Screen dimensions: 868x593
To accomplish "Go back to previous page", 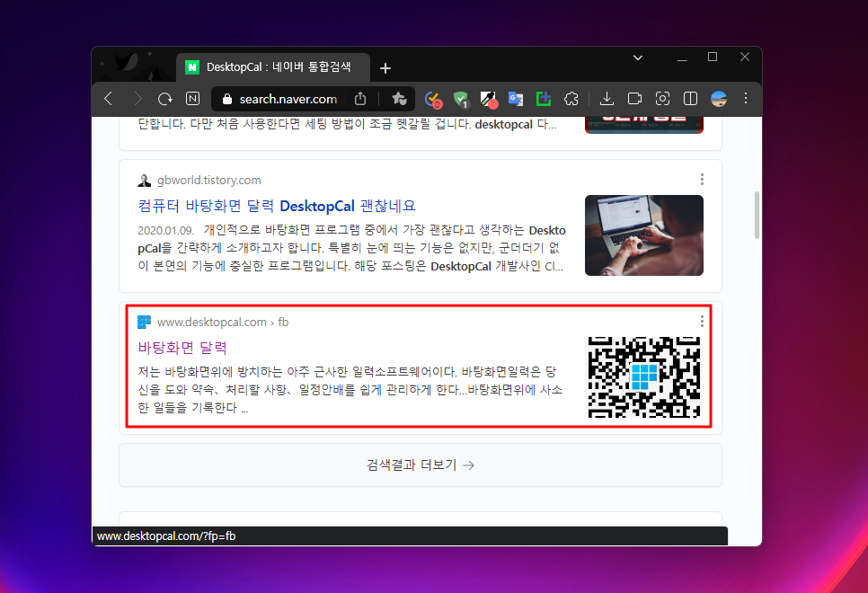I will pos(109,99).
